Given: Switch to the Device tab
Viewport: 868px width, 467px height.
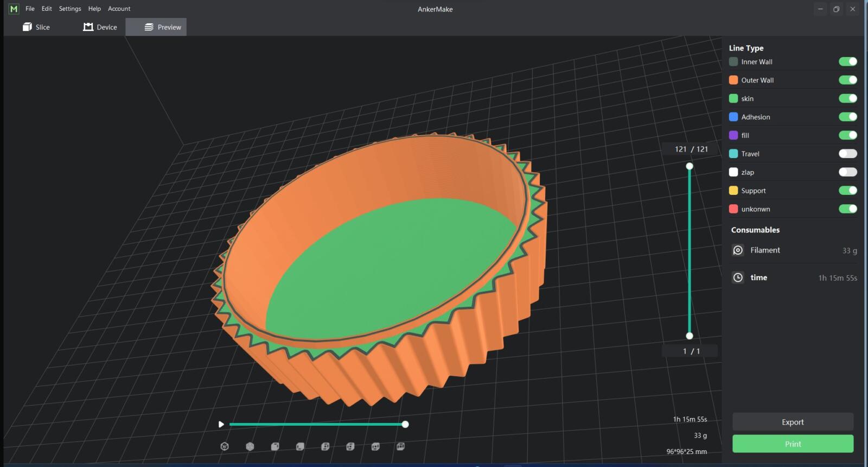Looking at the screenshot, I should click(100, 27).
